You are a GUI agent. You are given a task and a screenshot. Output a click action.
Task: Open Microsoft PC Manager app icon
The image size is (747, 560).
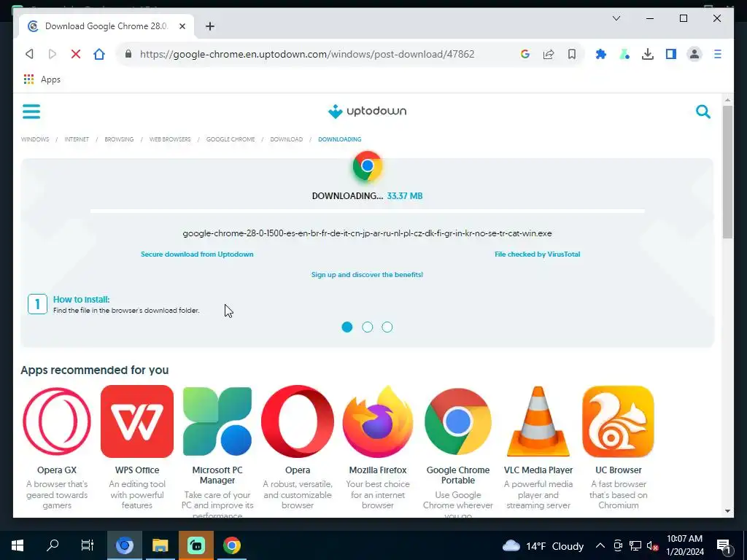point(217,421)
